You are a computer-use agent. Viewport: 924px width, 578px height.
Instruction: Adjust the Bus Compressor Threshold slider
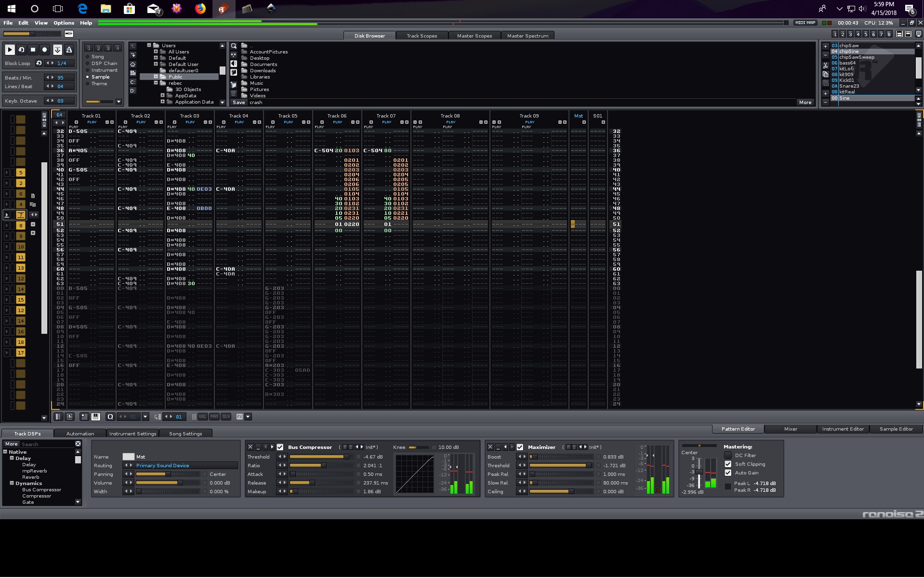pyautogui.click(x=320, y=457)
